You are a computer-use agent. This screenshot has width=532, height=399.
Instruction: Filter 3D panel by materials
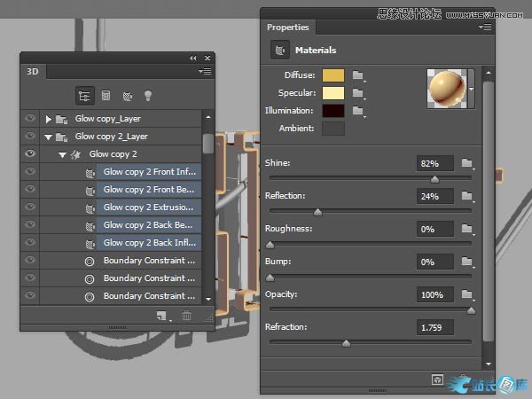pyautogui.click(x=127, y=95)
